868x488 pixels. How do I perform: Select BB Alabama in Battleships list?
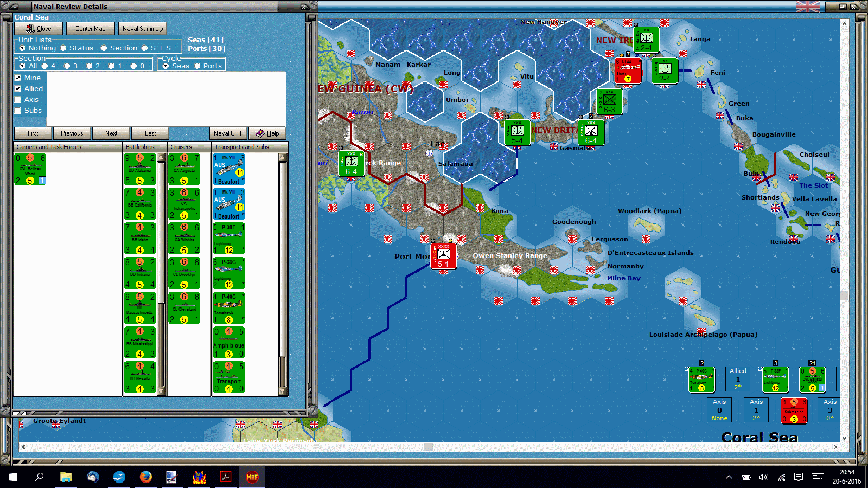click(139, 169)
